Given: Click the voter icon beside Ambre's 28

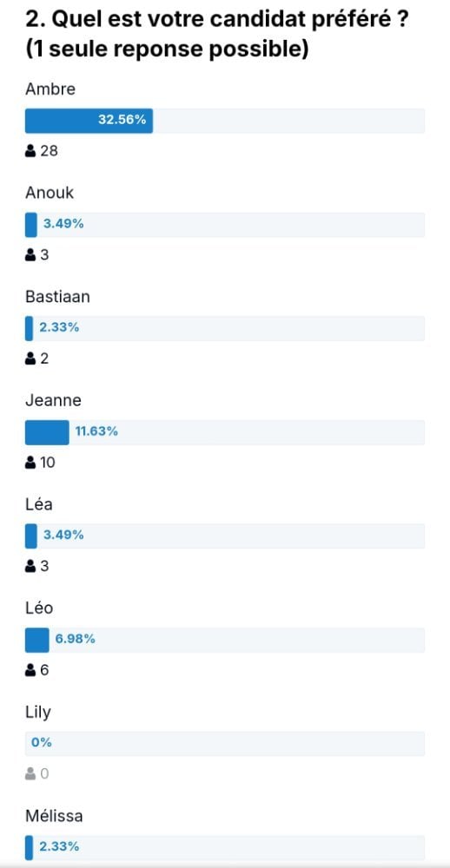Looking at the screenshot, I should point(30,150).
